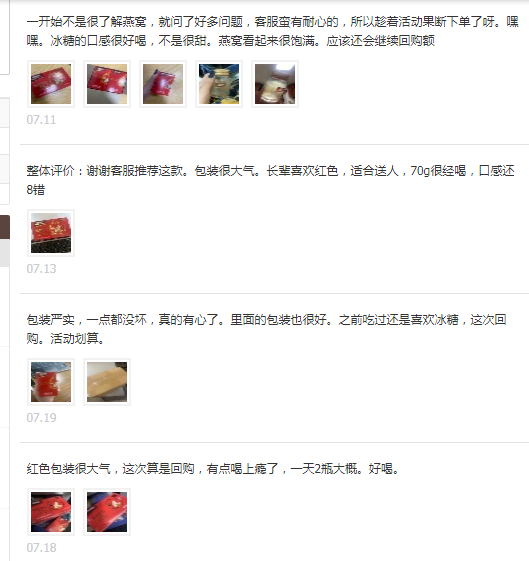
Task: Click review text starting 红色包装很大气
Action: pyautogui.click(x=213, y=468)
